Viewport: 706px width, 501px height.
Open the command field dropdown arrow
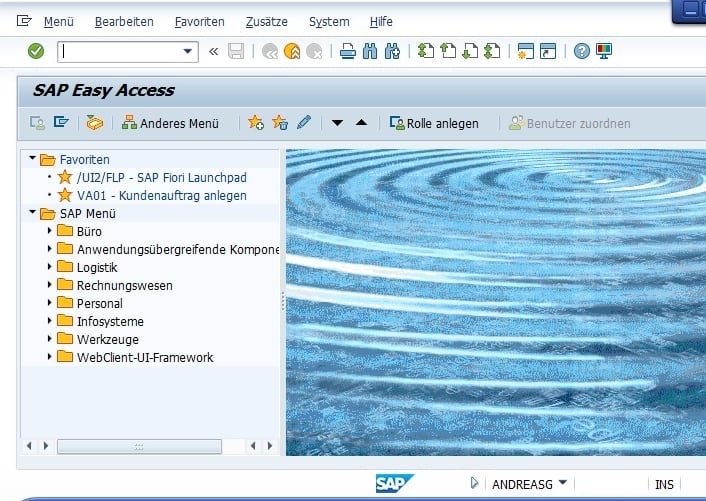188,51
